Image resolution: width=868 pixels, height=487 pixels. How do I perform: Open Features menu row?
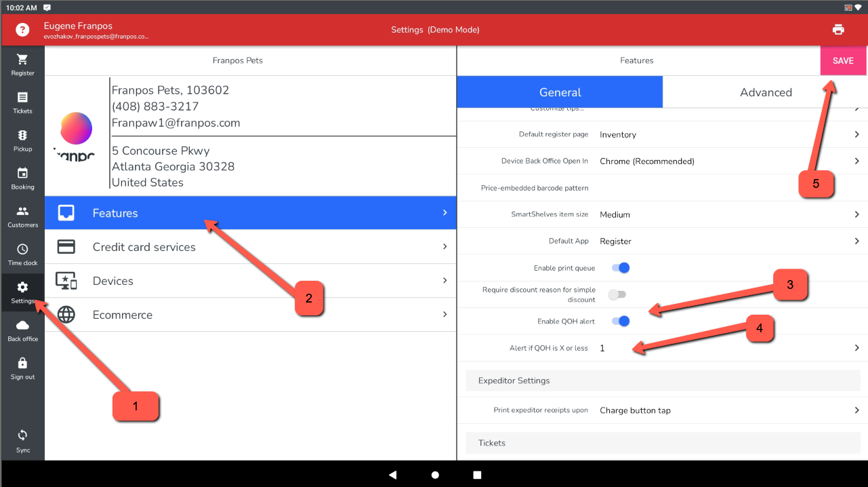coord(251,213)
